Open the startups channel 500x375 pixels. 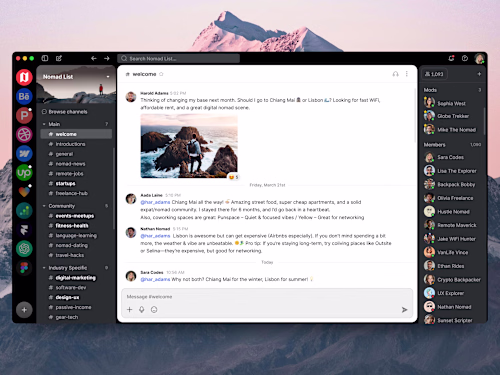pos(76,183)
